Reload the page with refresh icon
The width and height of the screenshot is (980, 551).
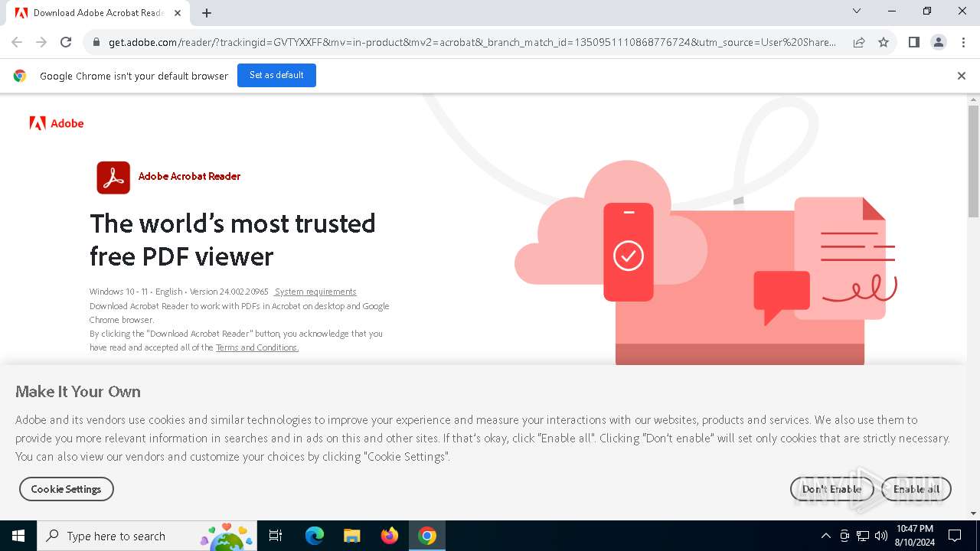point(66,42)
